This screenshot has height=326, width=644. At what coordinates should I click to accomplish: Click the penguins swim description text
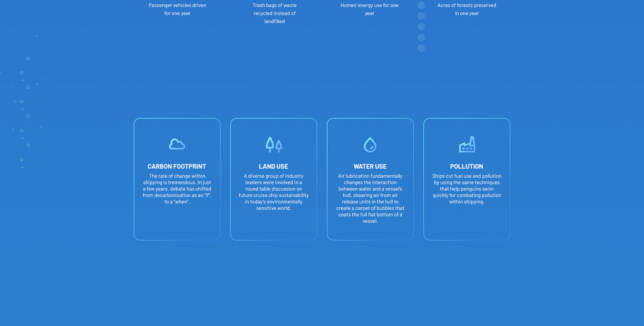[x=466, y=189]
